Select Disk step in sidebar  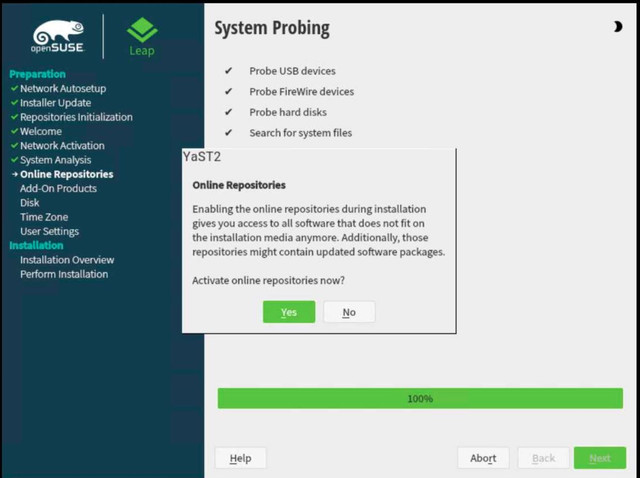click(30, 203)
